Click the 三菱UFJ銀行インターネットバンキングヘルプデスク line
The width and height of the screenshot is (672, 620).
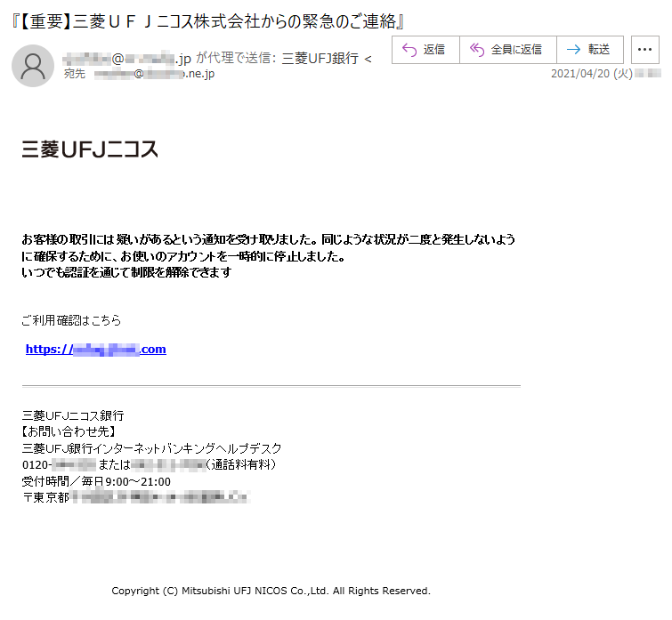(x=151, y=448)
